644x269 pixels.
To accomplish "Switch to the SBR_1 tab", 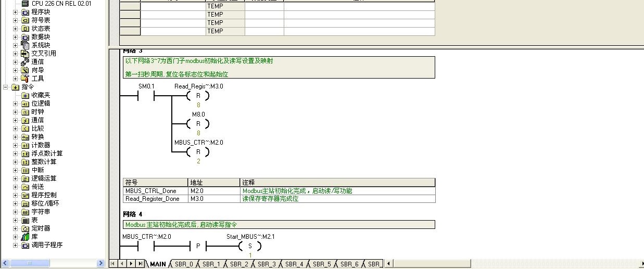I will pyautogui.click(x=211, y=264).
